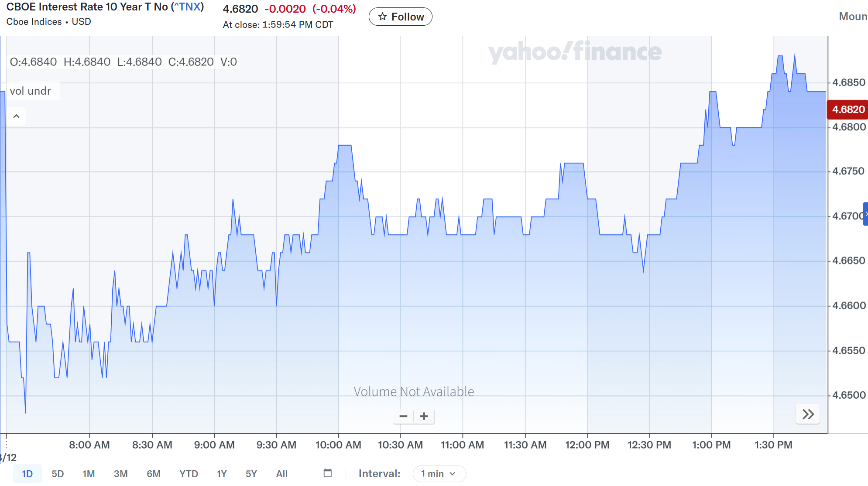Image resolution: width=868 pixels, height=486 pixels.
Task: Select the 5Y range tab
Action: 251,474
